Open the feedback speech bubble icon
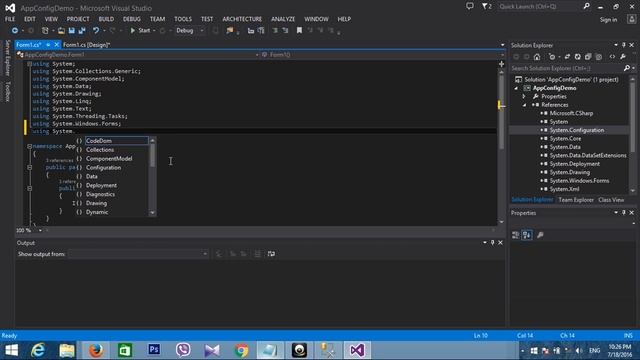The height and width of the screenshot is (360, 640). point(470,7)
